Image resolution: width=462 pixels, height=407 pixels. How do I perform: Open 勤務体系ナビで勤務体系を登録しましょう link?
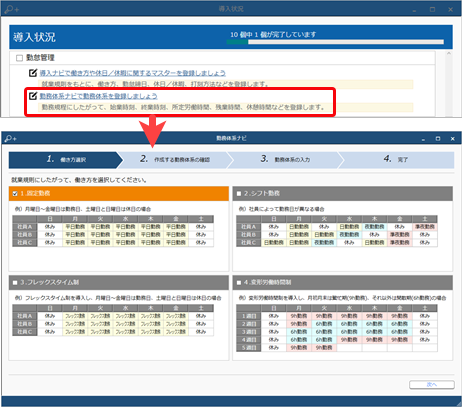[98, 96]
